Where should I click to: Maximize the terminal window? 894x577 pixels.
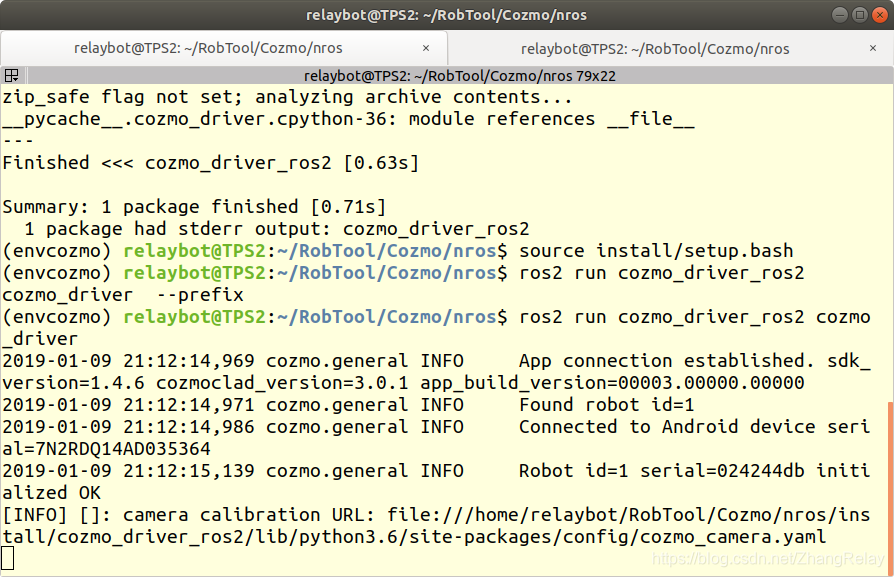point(860,15)
